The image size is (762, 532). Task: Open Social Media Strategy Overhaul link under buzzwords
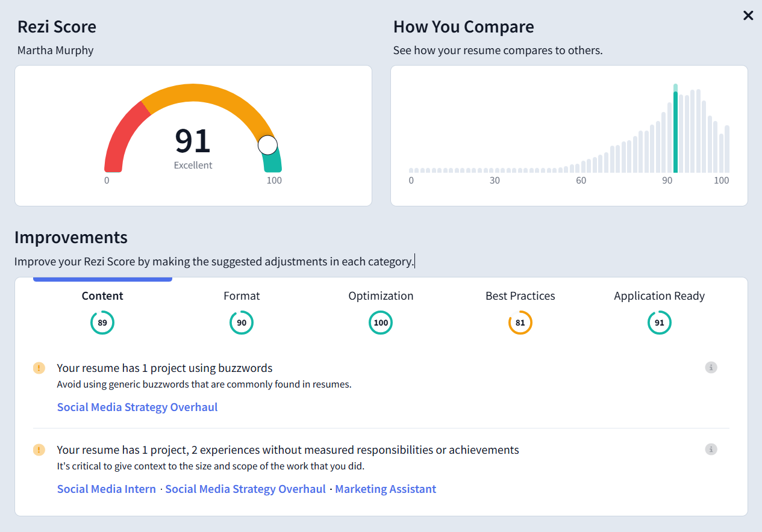click(137, 407)
